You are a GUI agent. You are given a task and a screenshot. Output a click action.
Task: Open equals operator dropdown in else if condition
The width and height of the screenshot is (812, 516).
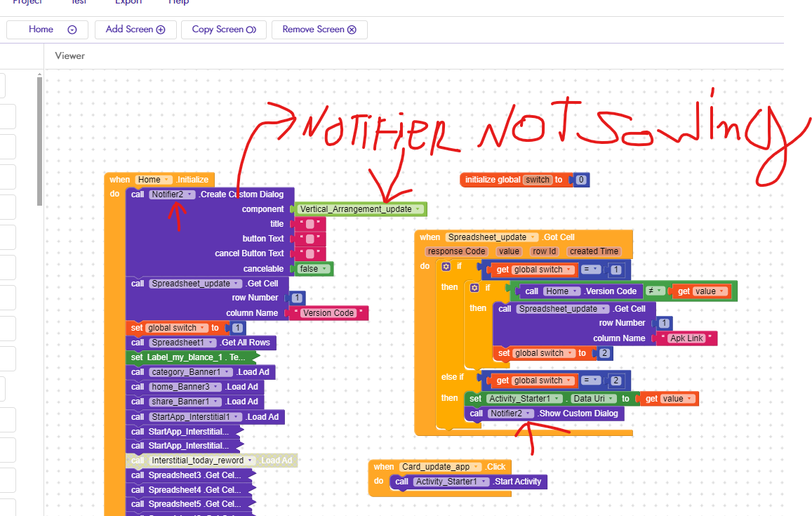[x=591, y=381]
